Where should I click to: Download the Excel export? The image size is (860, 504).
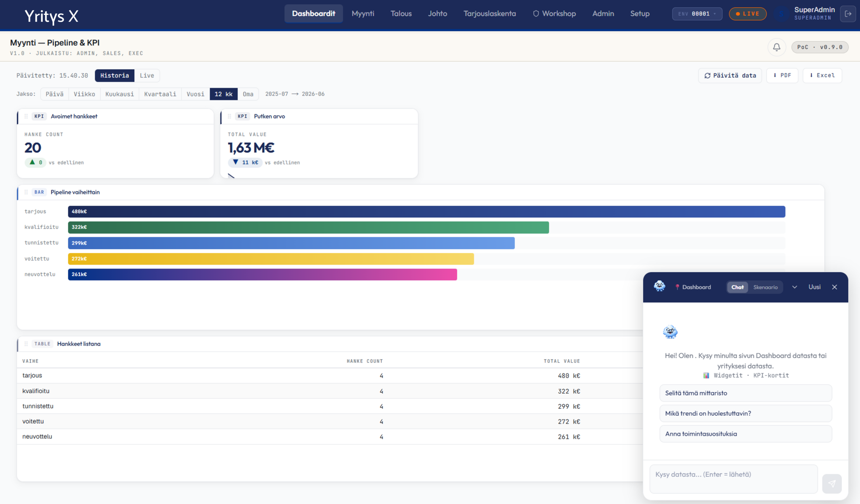(x=822, y=75)
